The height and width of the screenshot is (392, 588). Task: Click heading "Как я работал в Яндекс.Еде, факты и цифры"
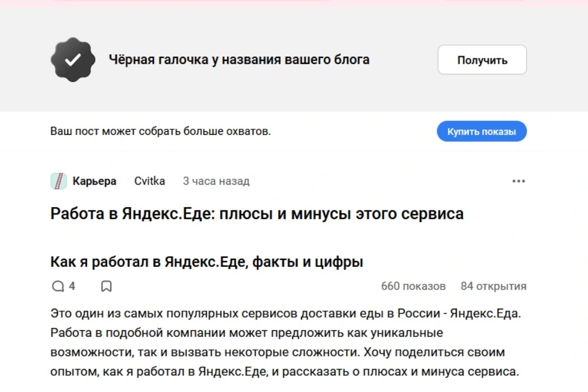click(x=207, y=262)
